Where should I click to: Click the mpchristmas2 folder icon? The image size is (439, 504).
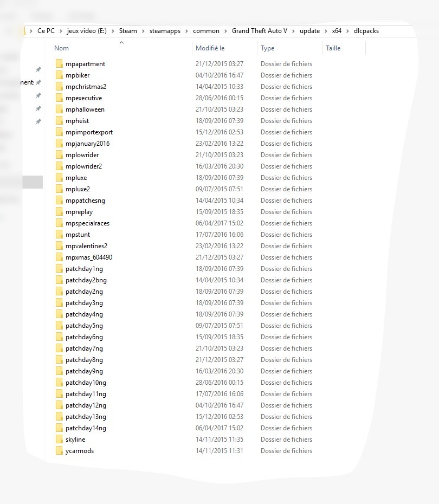(x=59, y=87)
